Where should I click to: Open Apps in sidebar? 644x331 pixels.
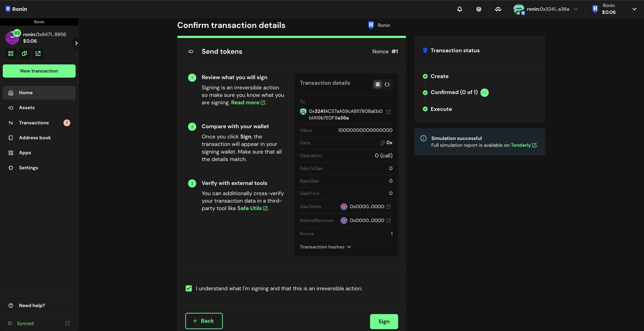coord(39,153)
